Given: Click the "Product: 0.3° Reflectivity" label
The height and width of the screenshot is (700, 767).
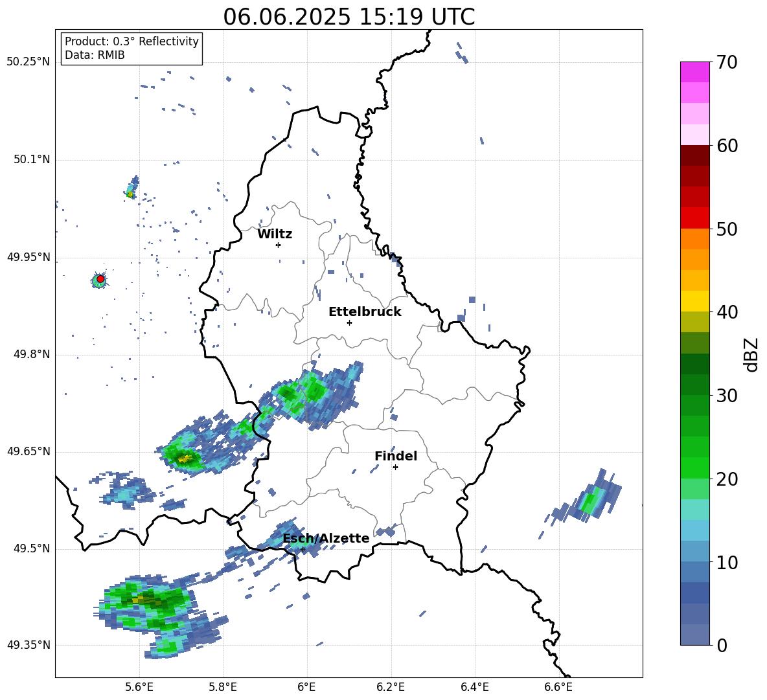Looking at the screenshot, I should (x=132, y=41).
